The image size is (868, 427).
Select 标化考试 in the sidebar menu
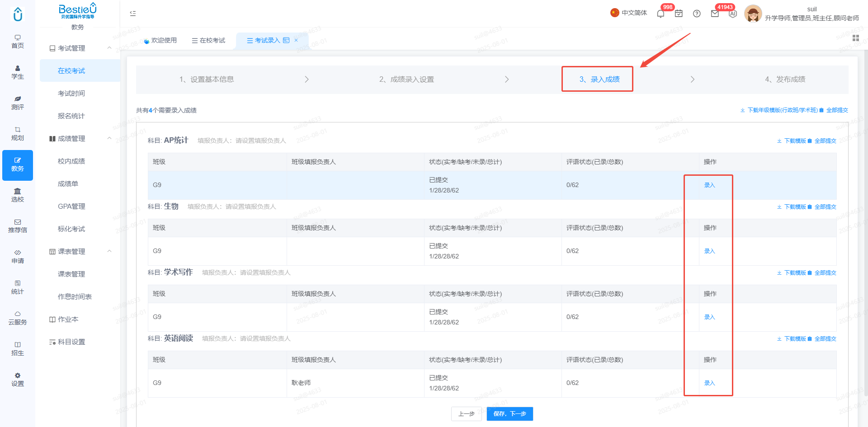(x=71, y=229)
